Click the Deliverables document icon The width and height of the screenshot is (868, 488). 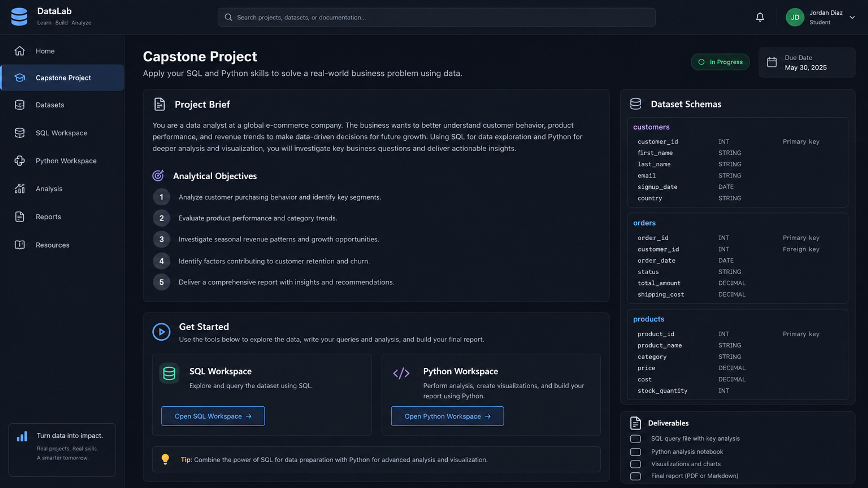[x=635, y=423]
